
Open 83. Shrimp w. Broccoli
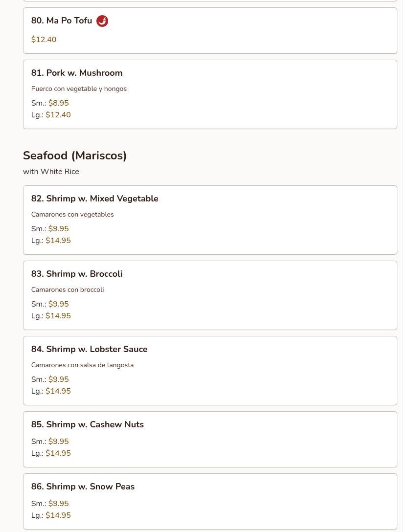[x=77, y=274]
